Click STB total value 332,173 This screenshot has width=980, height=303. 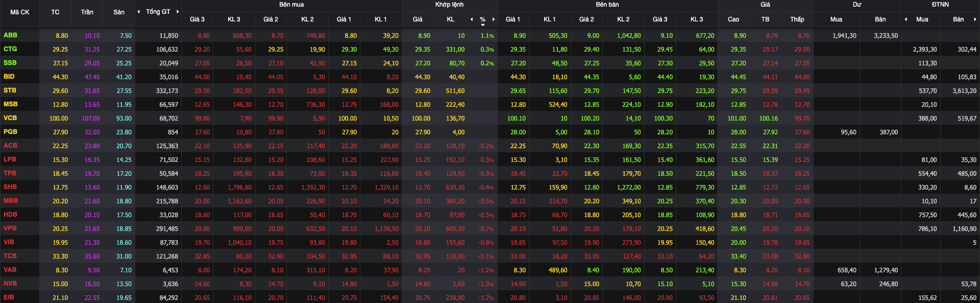pos(167,91)
